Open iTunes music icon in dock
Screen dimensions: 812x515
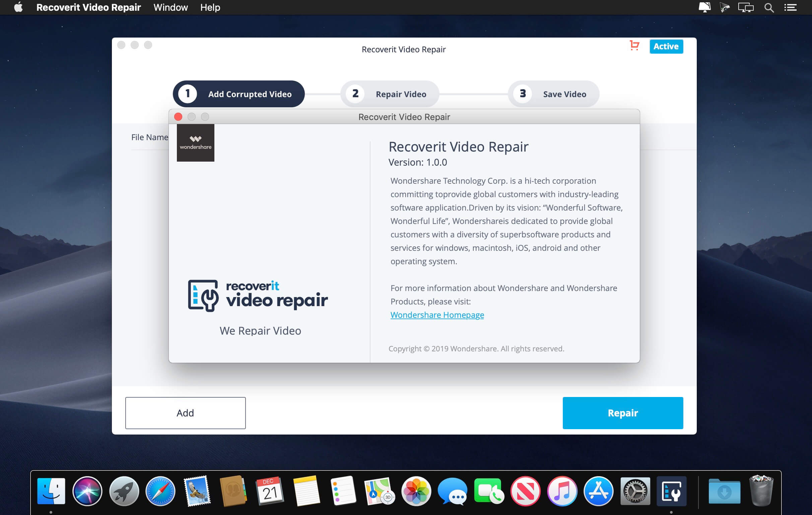coord(562,491)
